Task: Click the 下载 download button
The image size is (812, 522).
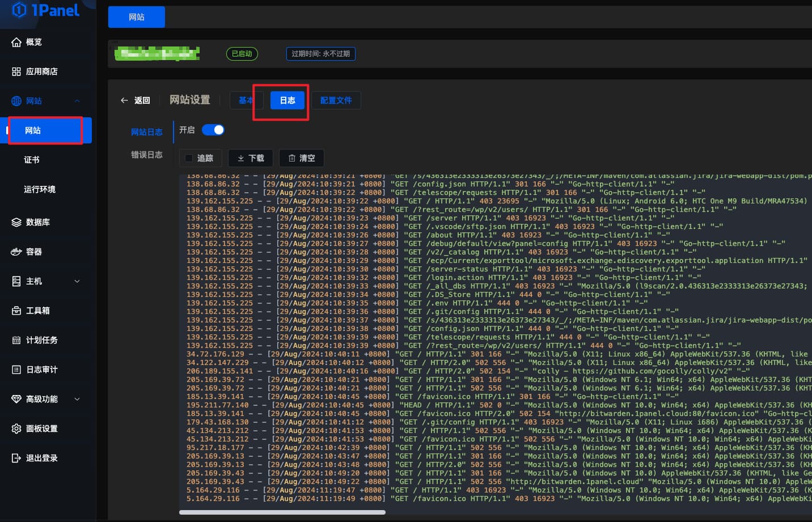Action: pyautogui.click(x=251, y=158)
